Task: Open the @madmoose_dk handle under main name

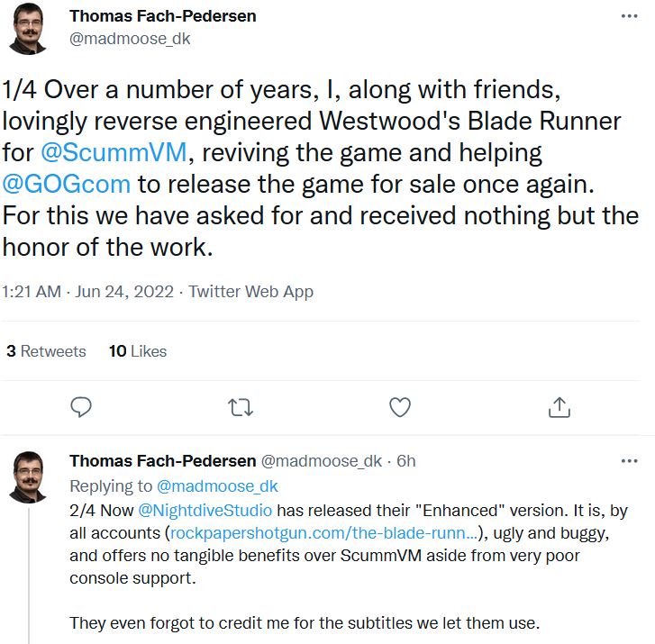Action: pos(130,39)
